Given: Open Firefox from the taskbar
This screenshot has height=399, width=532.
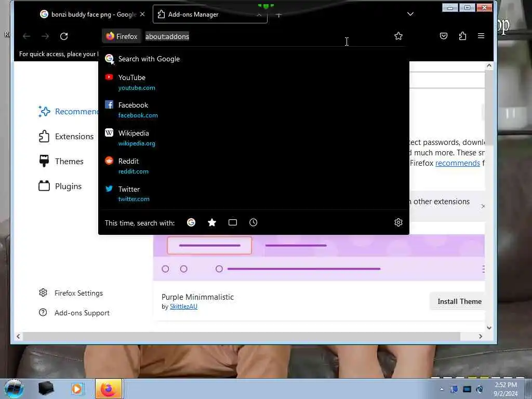Looking at the screenshot, I should click(108, 389).
